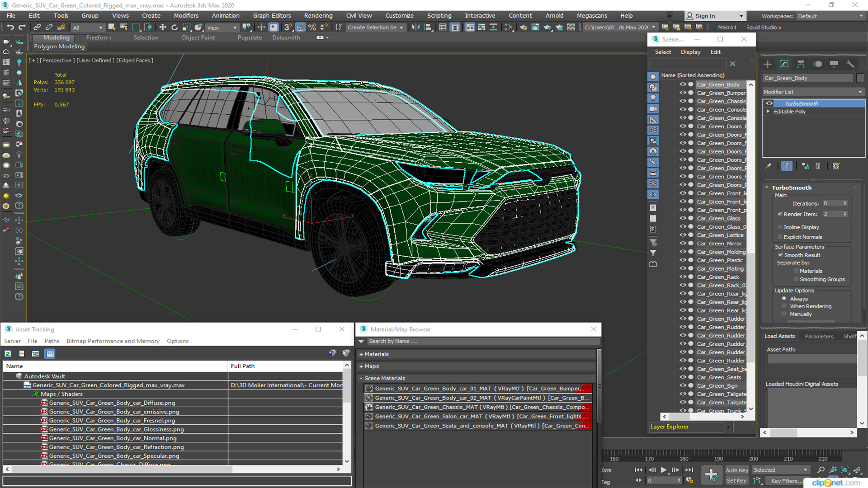Image resolution: width=868 pixels, height=488 pixels.
Task: Open the selection filter All dropdown
Action: [88, 28]
